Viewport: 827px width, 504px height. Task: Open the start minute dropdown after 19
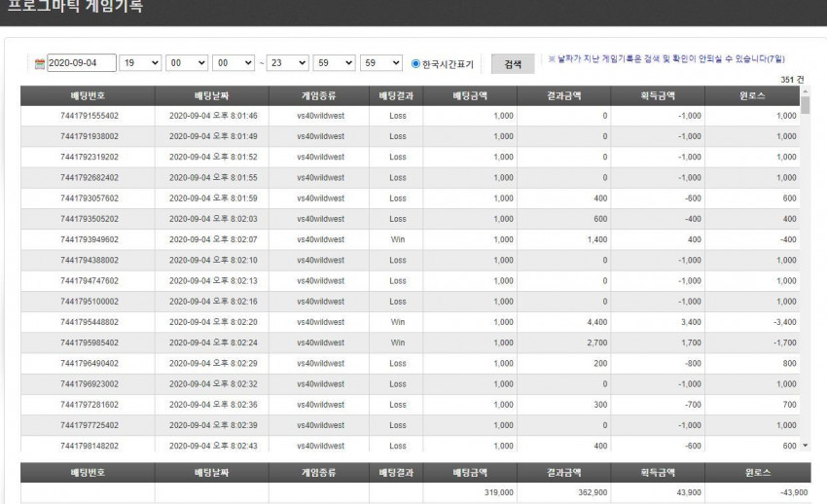[x=187, y=62]
